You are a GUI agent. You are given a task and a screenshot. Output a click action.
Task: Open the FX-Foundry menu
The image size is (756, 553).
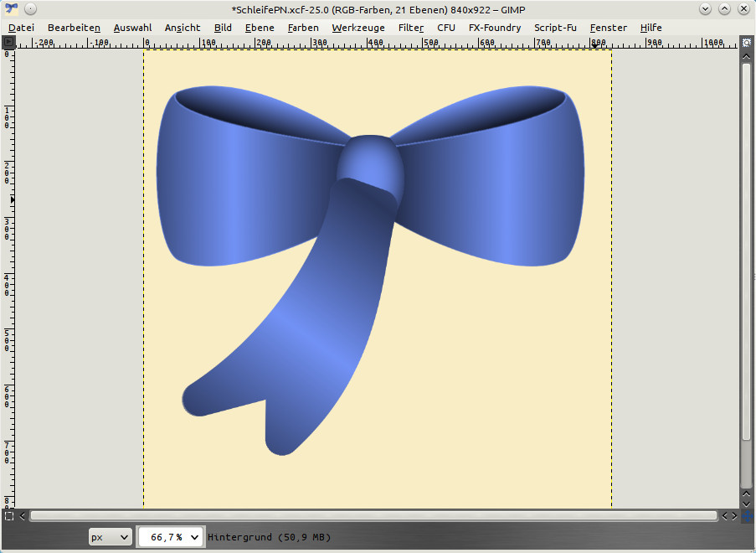tap(494, 28)
